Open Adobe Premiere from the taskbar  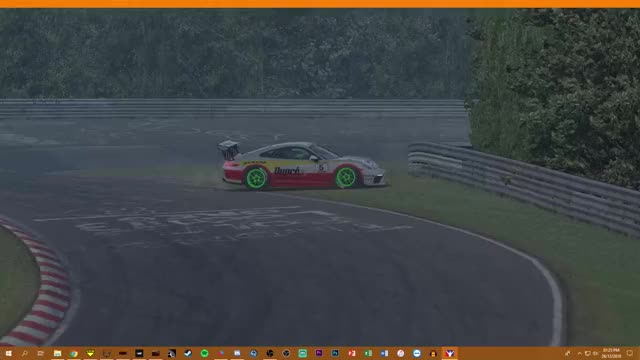319,353
